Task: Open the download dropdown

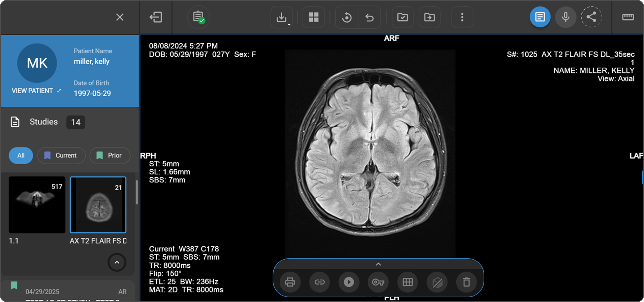Action: click(282, 18)
